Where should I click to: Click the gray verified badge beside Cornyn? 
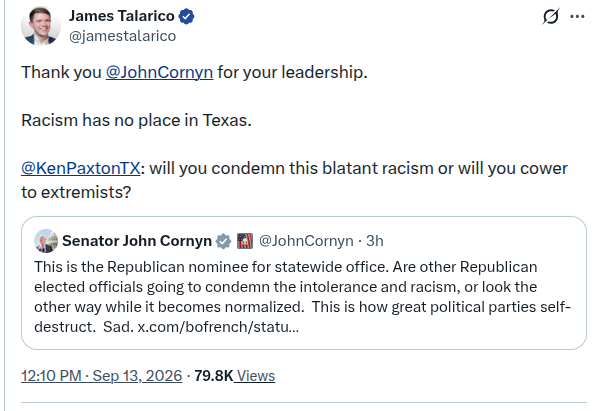pos(223,241)
